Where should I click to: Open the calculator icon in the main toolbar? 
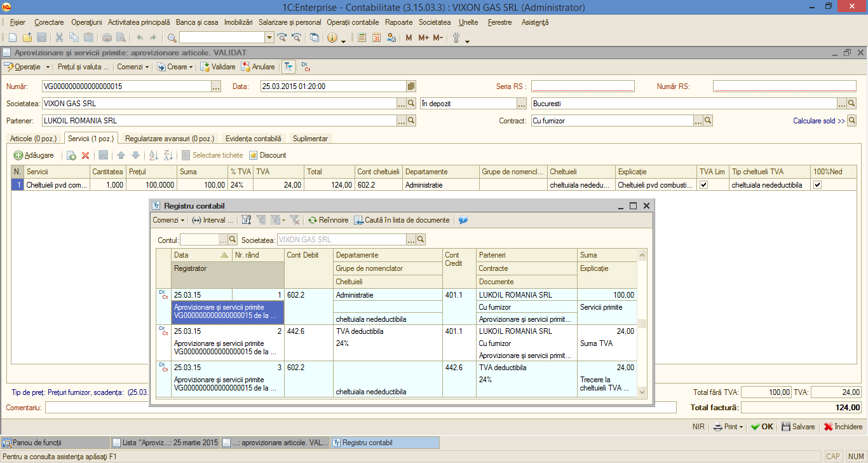[x=362, y=38]
